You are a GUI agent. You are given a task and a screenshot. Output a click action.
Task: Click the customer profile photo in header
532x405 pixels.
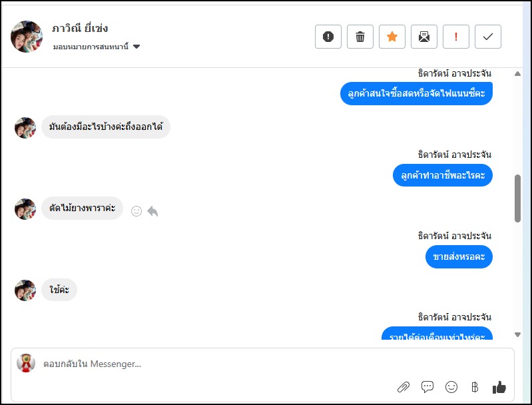(27, 37)
